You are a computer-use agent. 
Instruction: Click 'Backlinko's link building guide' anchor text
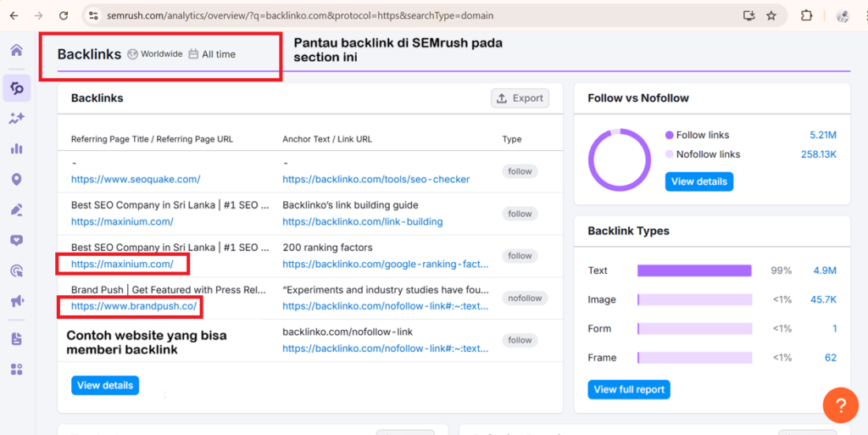coord(350,205)
